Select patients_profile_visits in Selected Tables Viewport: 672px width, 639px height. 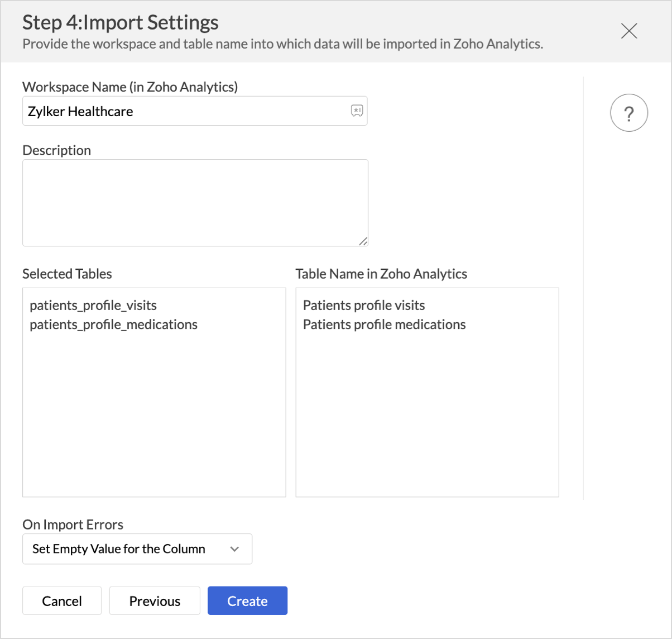93,306
